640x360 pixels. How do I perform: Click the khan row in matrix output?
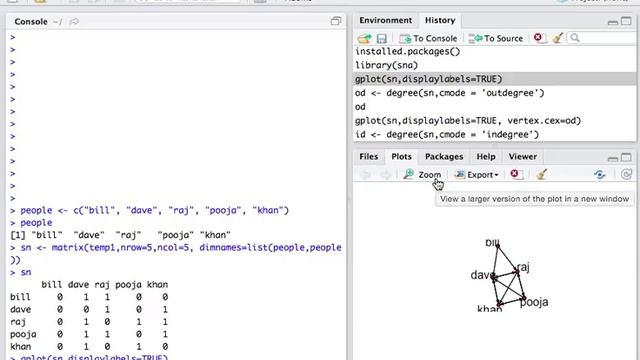click(x=89, y=347)
